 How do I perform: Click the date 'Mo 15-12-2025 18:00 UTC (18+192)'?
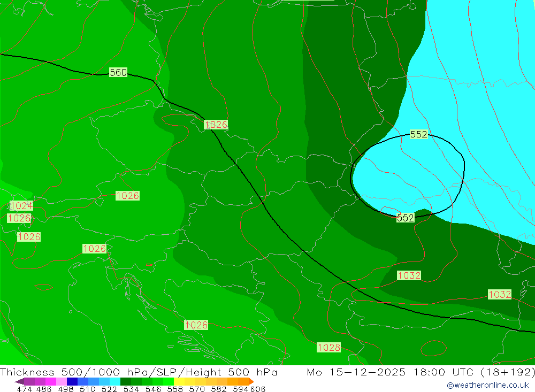[x=421, y=372]
